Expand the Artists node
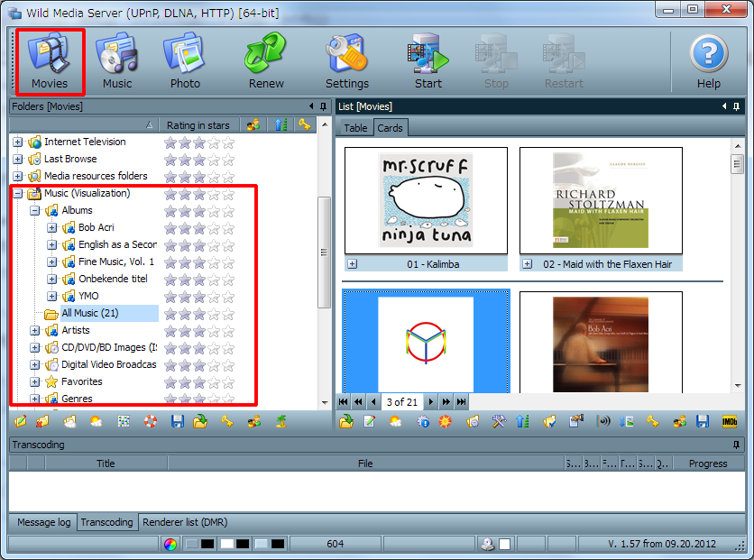This screenshot has height=560, width=754. (34, 330)
